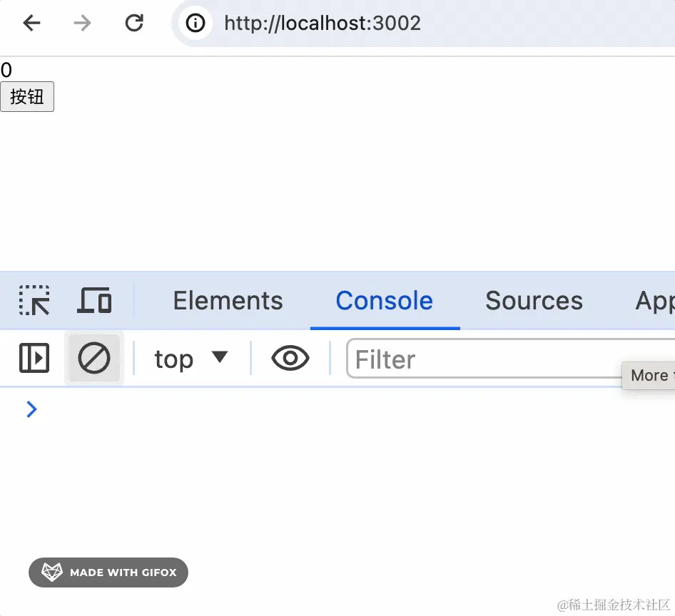The width and height of the screenshot is (675, 616).
Task: Click the browser forward arrow
Action: (82, 23)
